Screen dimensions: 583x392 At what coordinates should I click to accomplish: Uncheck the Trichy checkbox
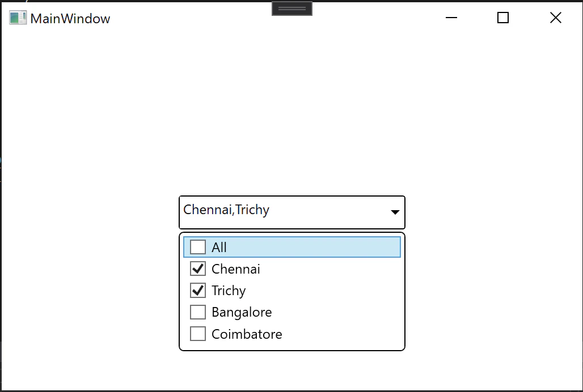click(x=198, y=290)
